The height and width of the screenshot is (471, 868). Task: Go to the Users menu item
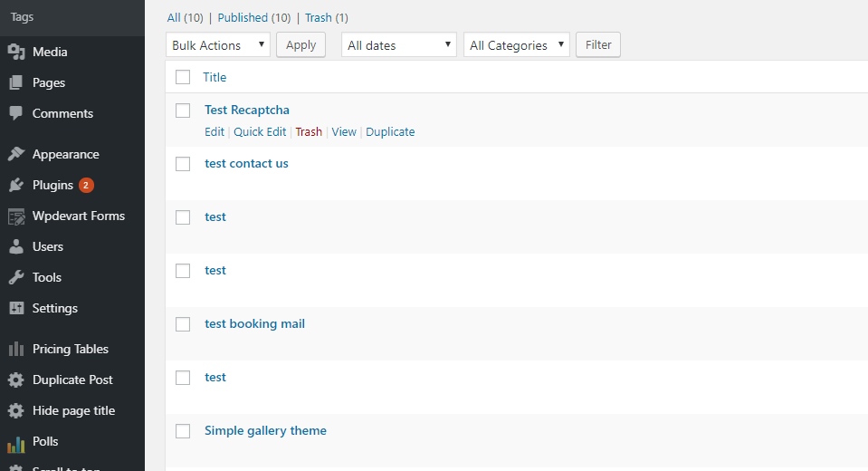(x=48, y=246)
